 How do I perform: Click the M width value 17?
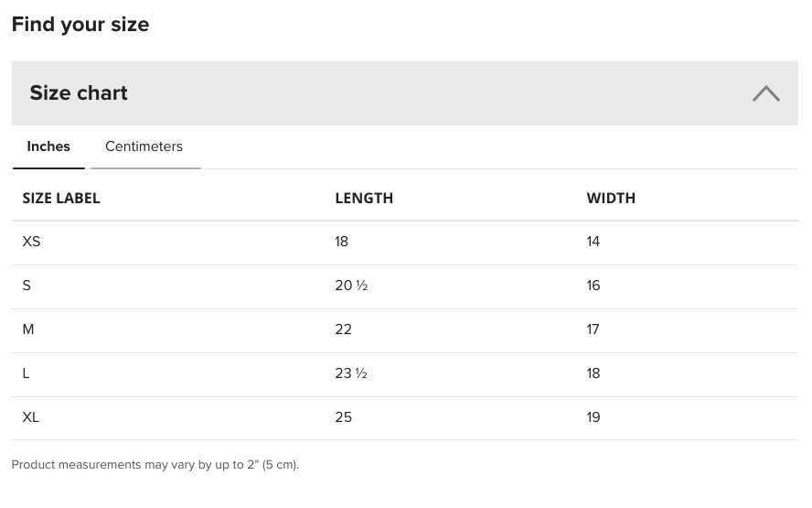click(x=593, y=330)
